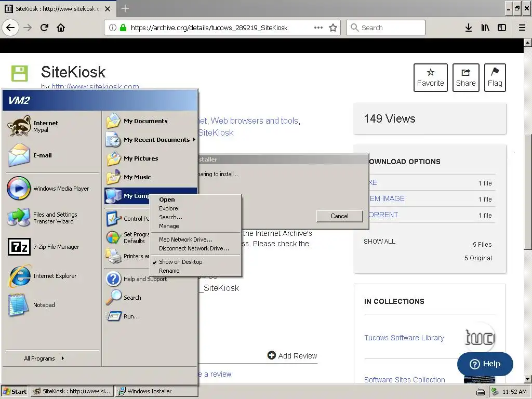The height and width of the screenshot is (399, 532).
Task: Open the blue Help button
Action: [485, 364]
